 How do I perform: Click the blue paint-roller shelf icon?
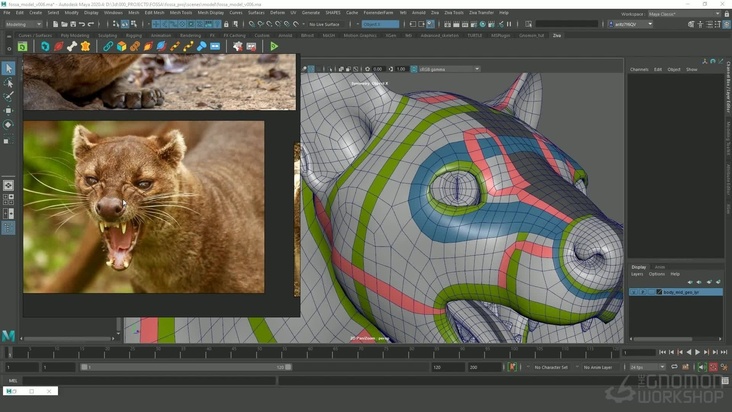pyautogui.click(x=201, y=46)
